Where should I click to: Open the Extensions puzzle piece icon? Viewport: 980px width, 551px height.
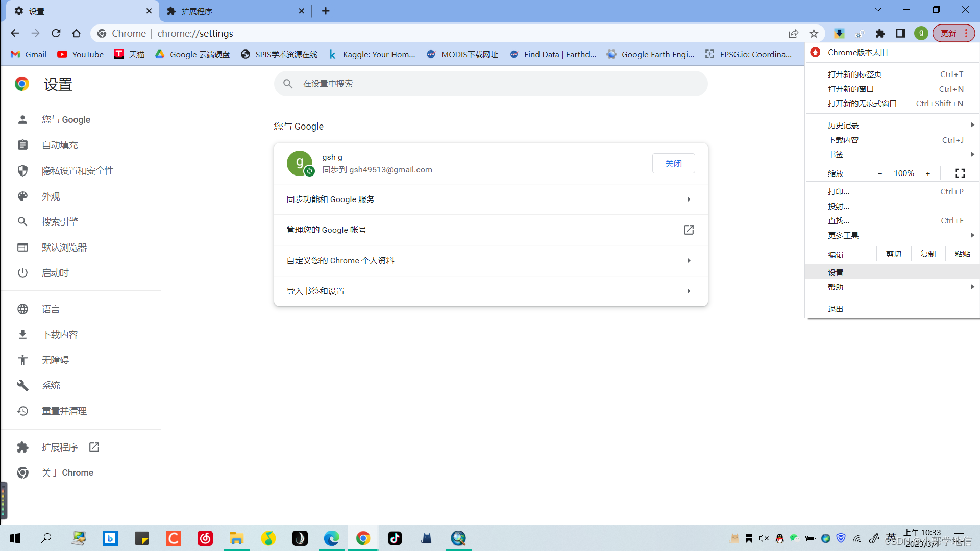tap(880, 33)
